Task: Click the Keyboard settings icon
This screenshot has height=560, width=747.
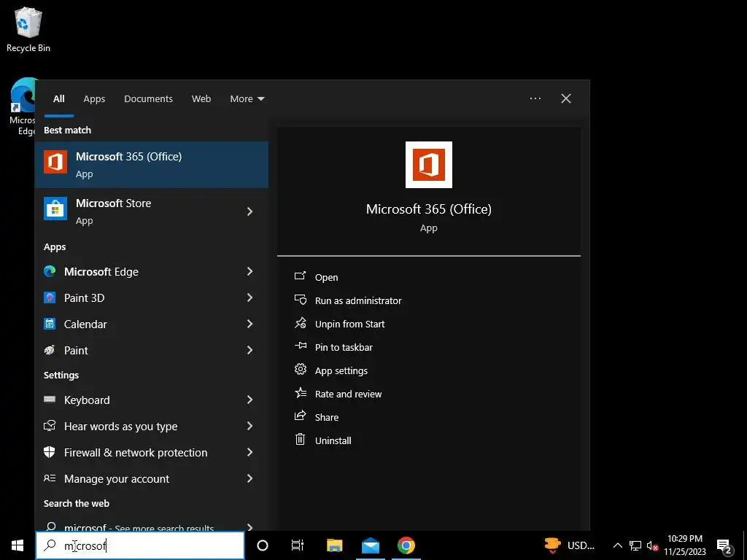Action: pyautogui.click(x=50, y=400)
